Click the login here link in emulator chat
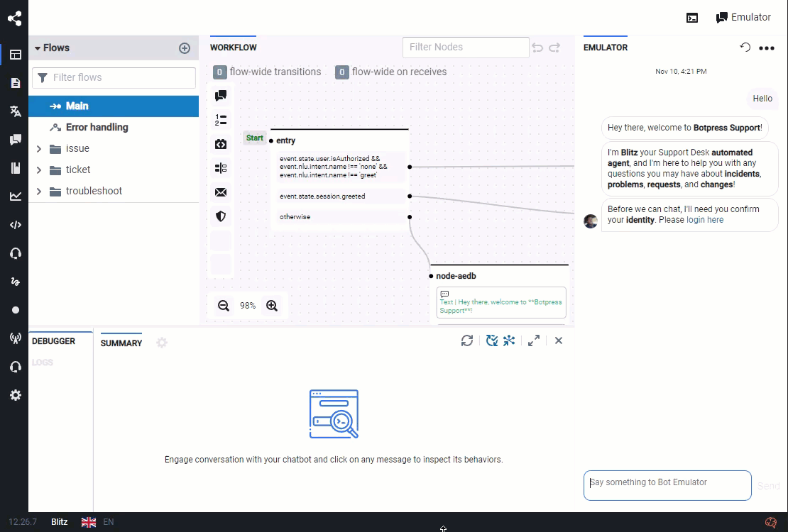 [704, 219]
